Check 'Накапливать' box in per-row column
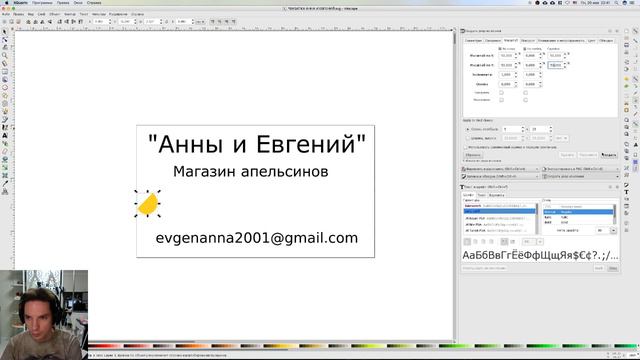Screen dimensions: 640x360 tap(501, 100)
